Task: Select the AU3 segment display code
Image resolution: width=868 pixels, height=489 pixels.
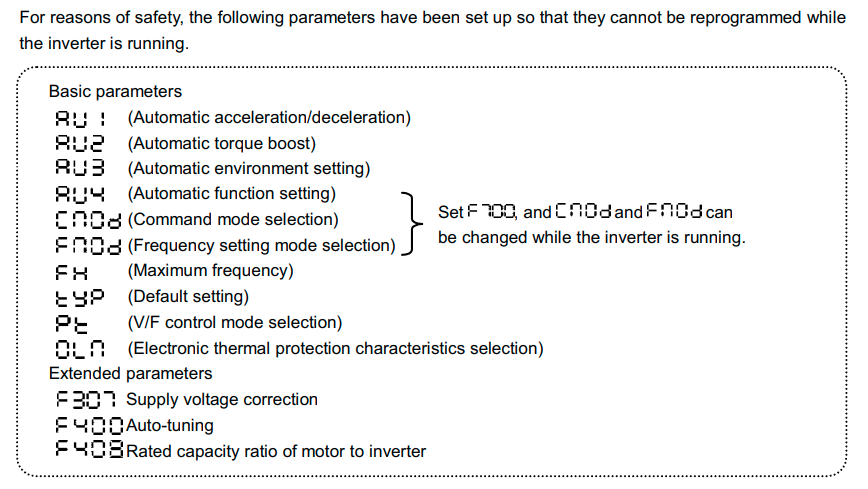Action: [87, 168]
